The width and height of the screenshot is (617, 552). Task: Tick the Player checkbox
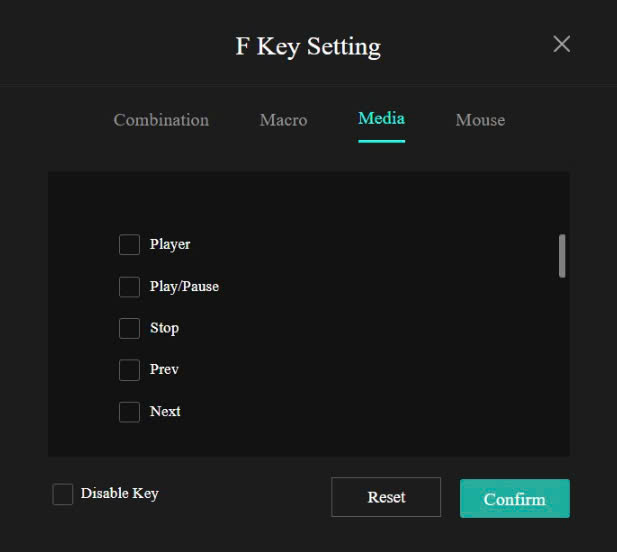(129, 245)
